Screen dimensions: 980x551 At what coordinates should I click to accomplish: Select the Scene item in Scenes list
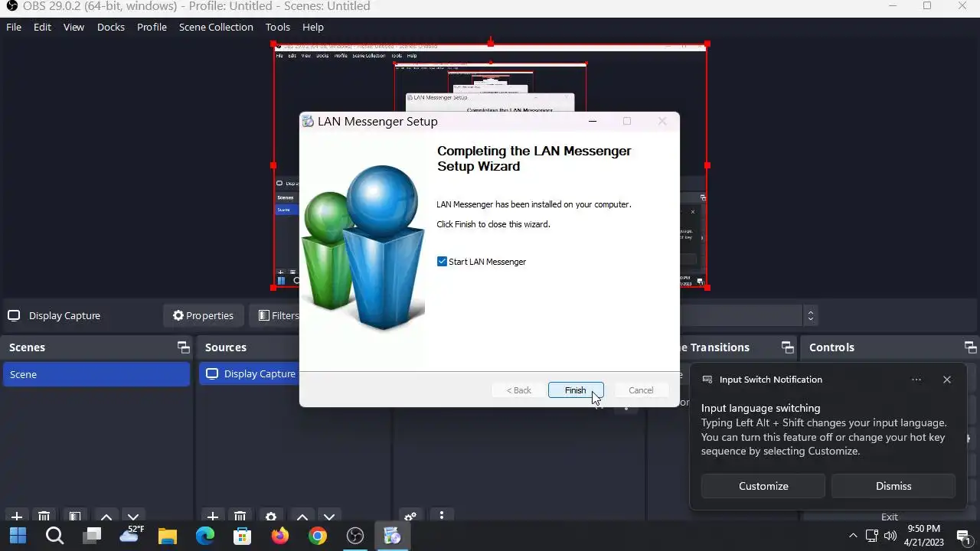click(96, 374)
